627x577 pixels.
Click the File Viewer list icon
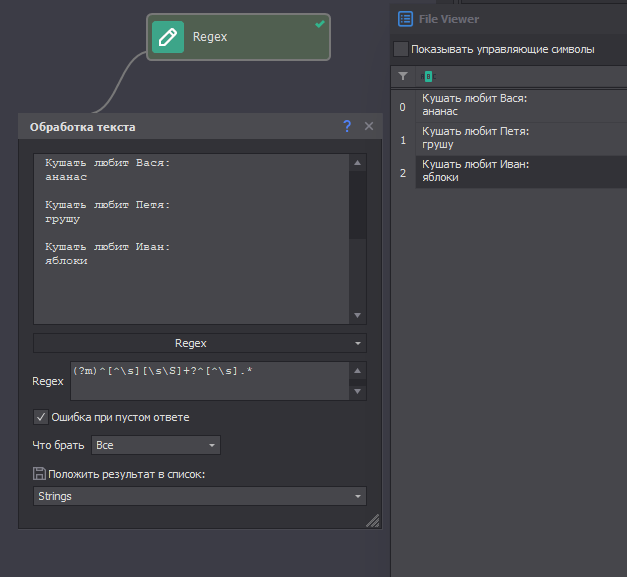pos(405,18)
